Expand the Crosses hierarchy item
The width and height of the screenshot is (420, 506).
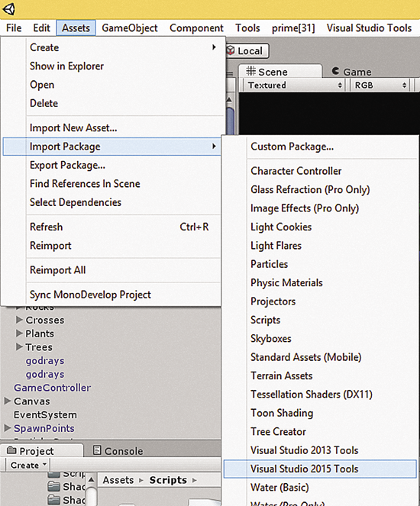pos(19,320)
